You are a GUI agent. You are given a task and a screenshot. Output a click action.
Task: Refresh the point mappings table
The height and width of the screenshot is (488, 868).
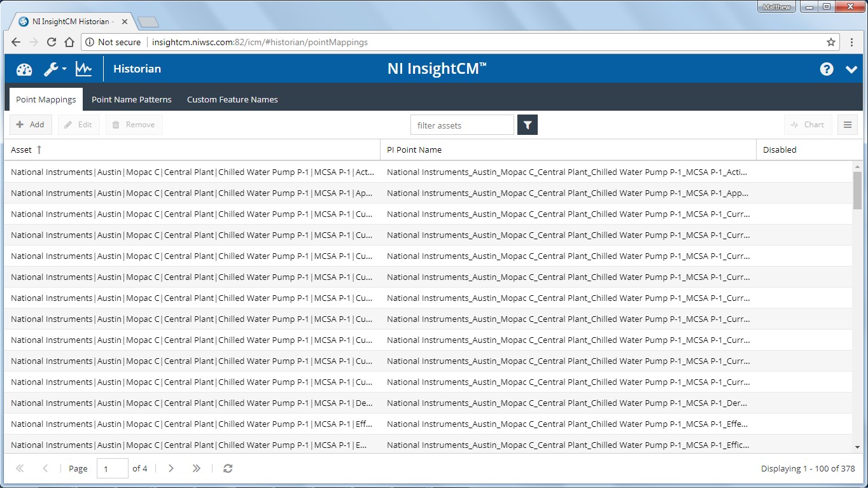point(228,468)
